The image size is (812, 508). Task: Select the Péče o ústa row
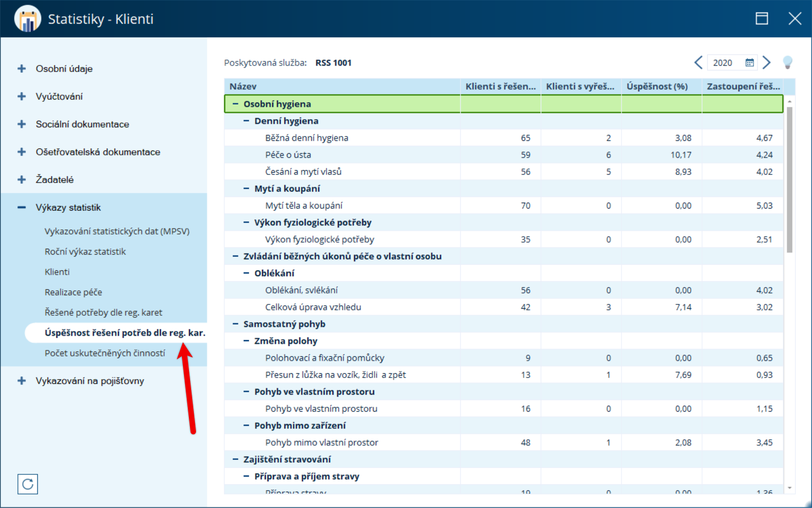[504, 155]
